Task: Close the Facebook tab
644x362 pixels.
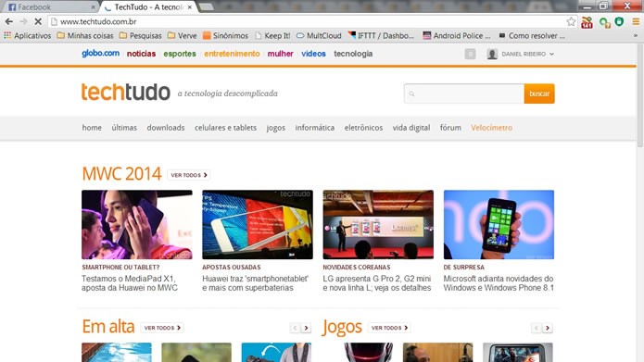Action: pos(94,7)
